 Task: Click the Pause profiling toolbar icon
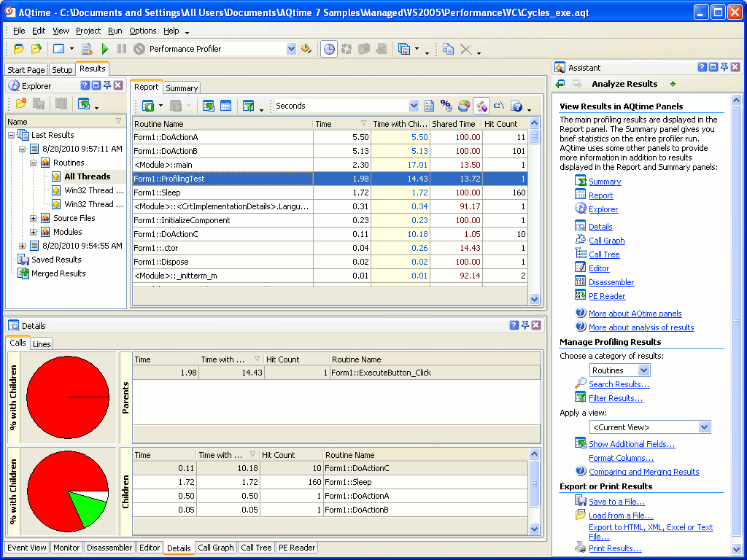point(122,49)
